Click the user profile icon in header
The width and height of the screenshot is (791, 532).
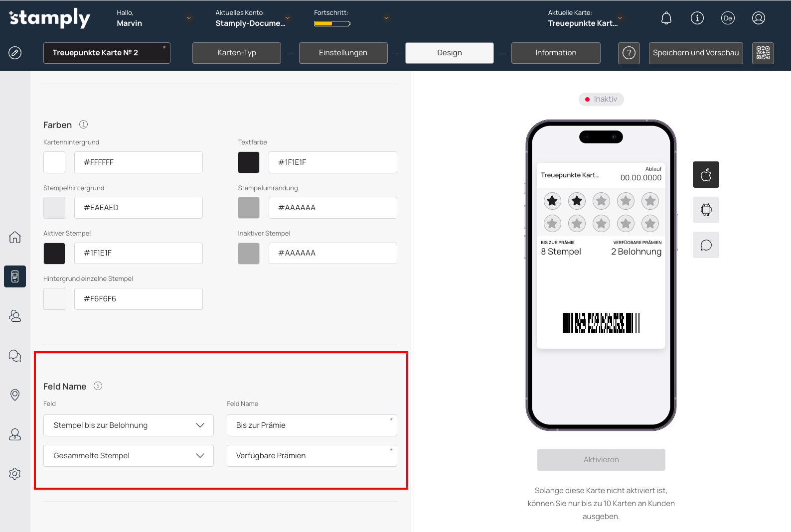click(x=758, y=18)
